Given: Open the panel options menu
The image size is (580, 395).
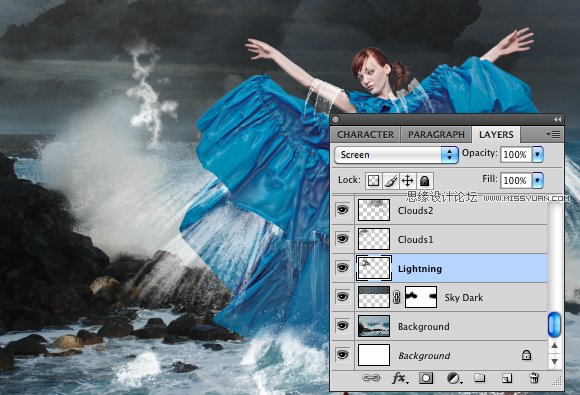Looking at the screenshot, I should coord(553,135).
